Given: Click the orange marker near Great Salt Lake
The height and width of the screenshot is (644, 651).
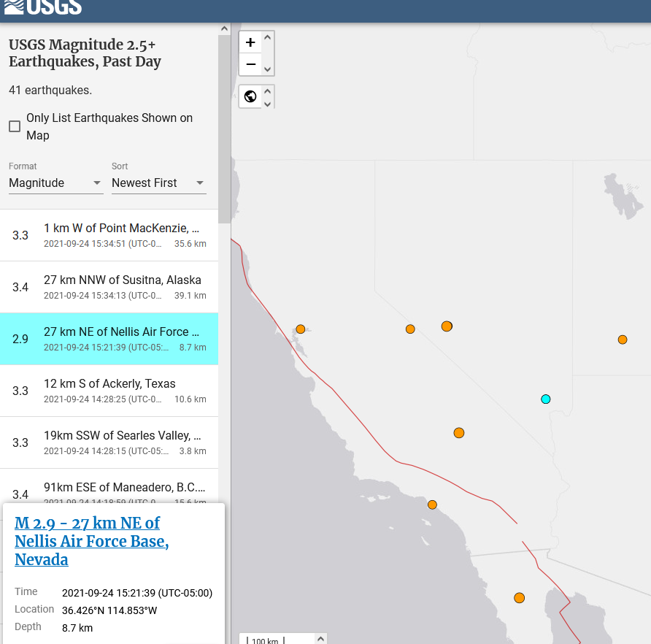Looking at the screenshot, I should pos(623,340).
